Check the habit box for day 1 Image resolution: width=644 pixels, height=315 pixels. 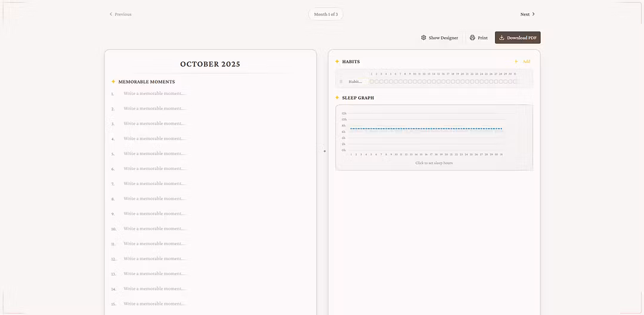tap(371, 82)
